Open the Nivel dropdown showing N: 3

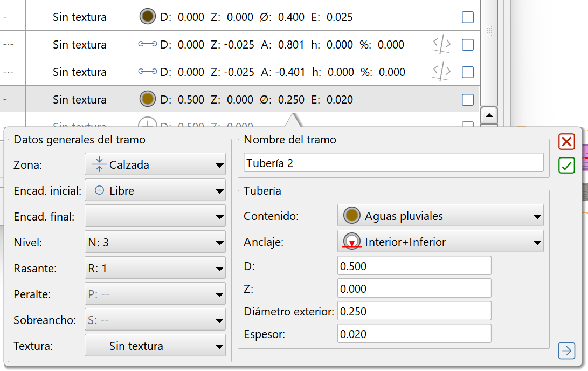(x=155, y=243)
